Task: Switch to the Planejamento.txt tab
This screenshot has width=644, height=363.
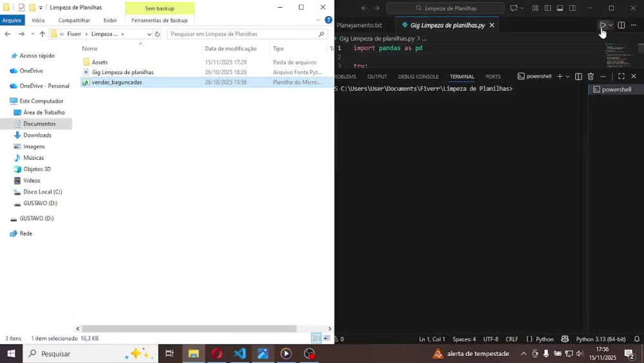Action: point(359,25)
